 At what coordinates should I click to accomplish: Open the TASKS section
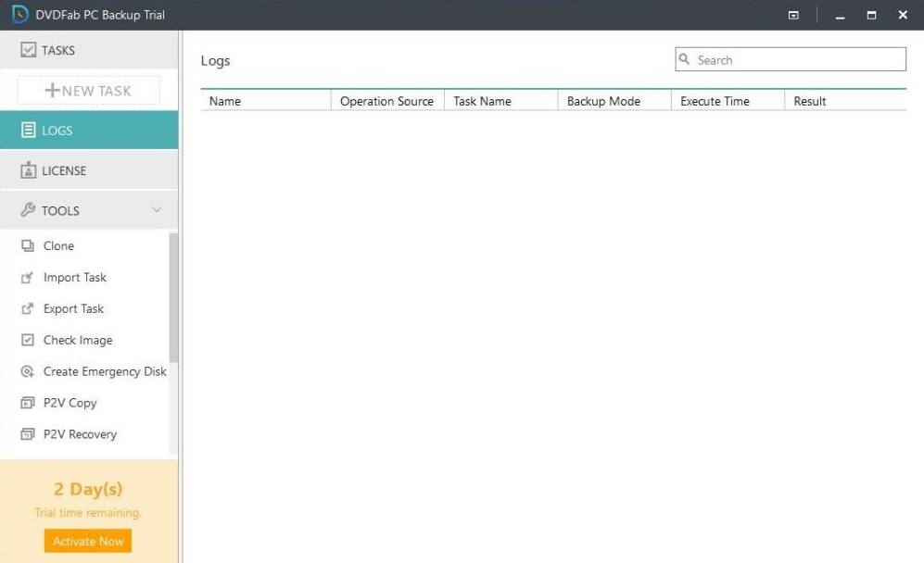coord(89,50)
